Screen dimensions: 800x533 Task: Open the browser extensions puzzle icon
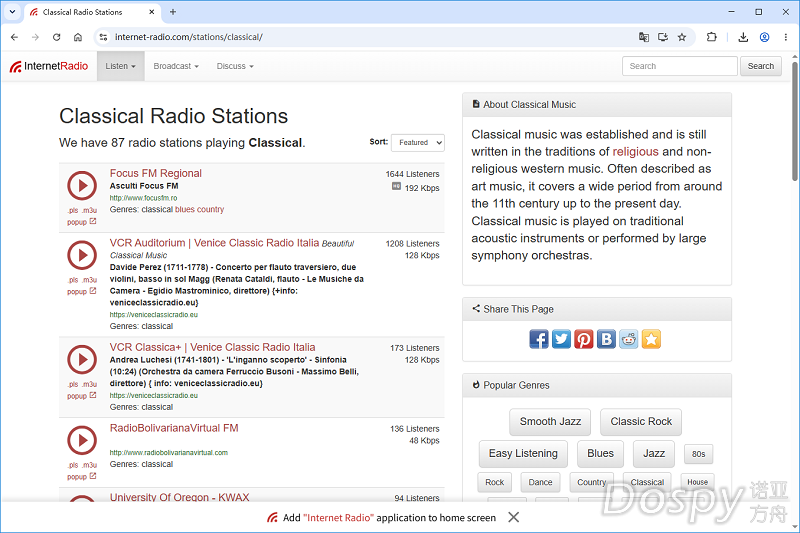[x=711, y=37]
